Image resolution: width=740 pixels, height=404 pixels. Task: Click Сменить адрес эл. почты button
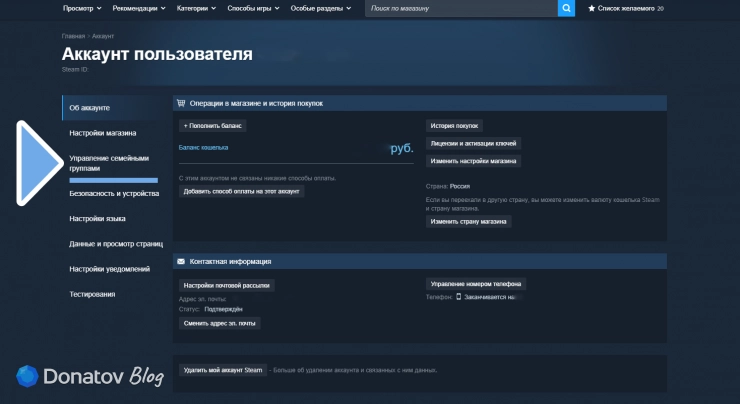219,323
